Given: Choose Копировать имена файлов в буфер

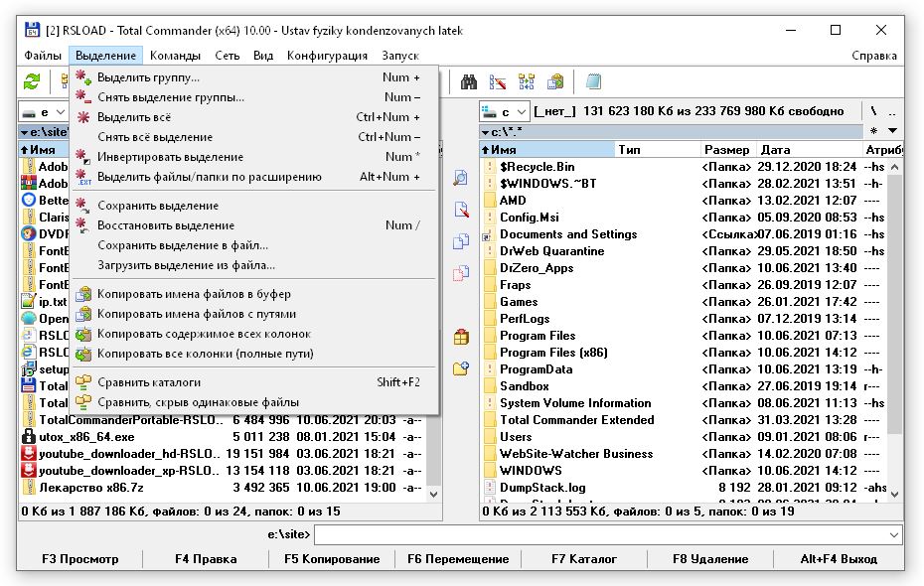Looking at the screenshot, I should 254,294.
